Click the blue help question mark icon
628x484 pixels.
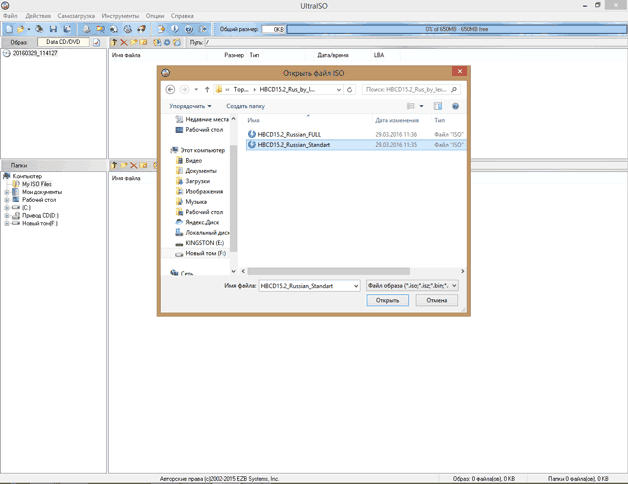click(455, 106)
